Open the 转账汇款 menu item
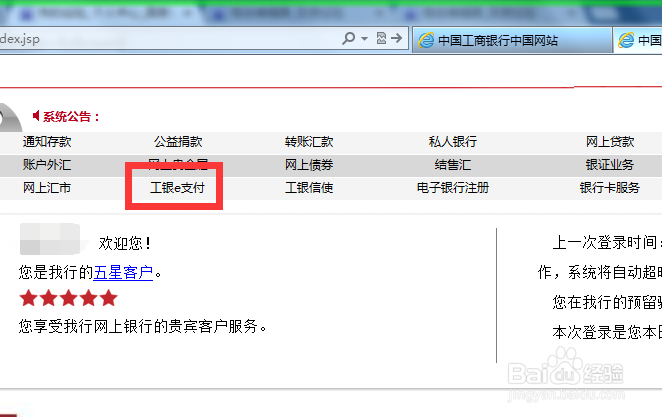Screen dimensions: 662x417 [309, 142]
